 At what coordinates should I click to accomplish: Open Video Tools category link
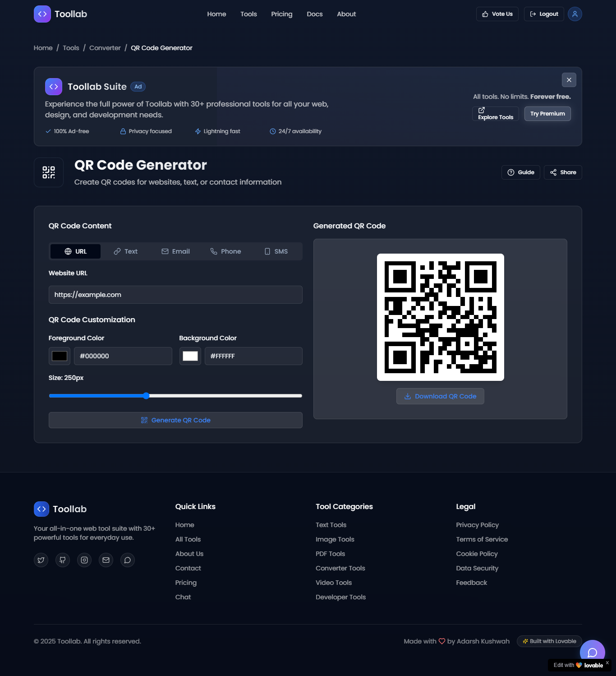tap(334, 583)
